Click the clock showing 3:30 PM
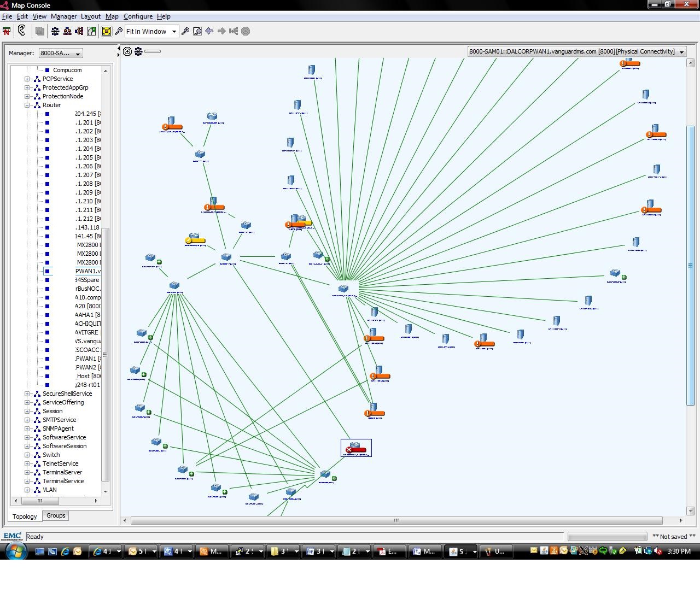The height and width of the screenshot is (593, 700). point(679,551)
